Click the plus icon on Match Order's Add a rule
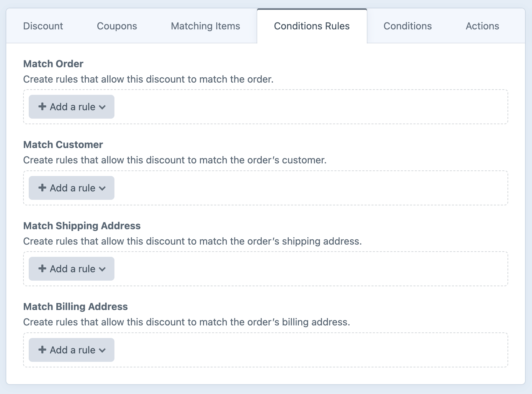The width and height of the screenshot is (532, 394). [x=42, y=107]
